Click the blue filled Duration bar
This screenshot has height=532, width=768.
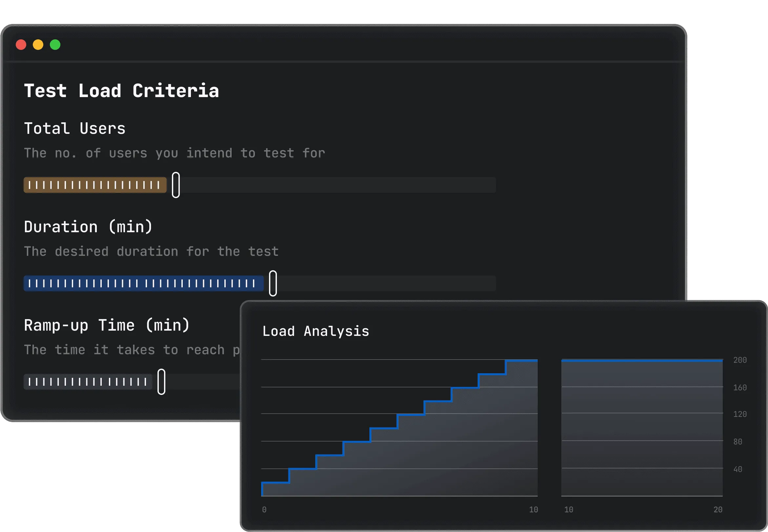pyautogui.click(x=143, y=283)
